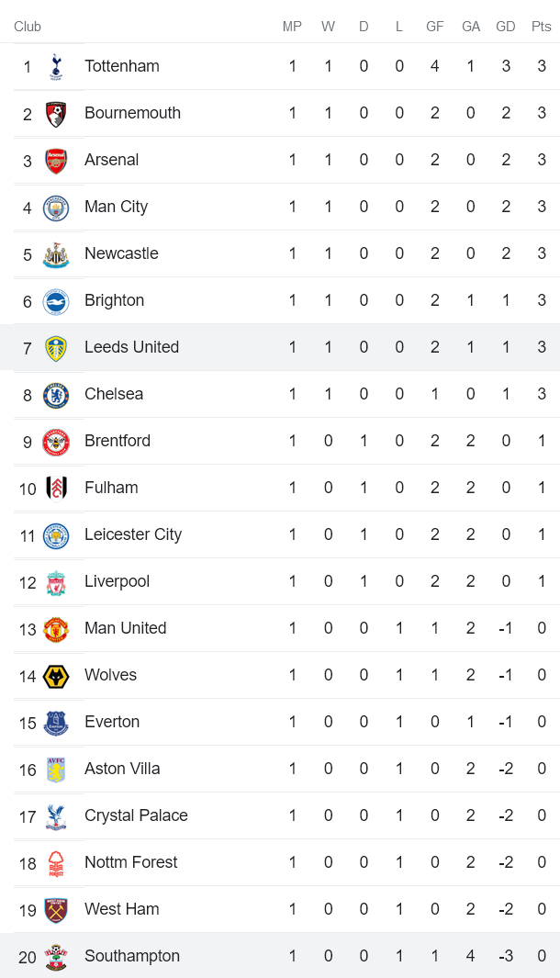Click the Newcastle club crest
560x978 pixels.
pos(56,254)
